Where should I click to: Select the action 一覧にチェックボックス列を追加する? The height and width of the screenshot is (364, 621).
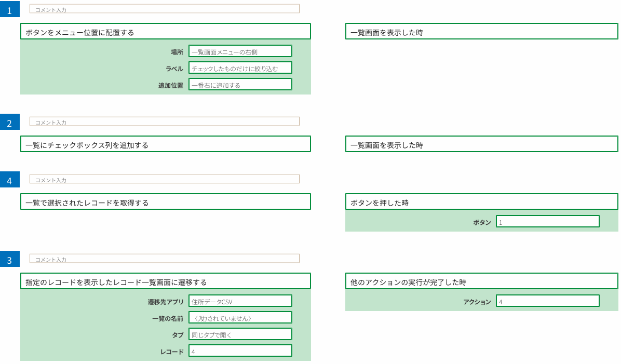click(166, 144)
